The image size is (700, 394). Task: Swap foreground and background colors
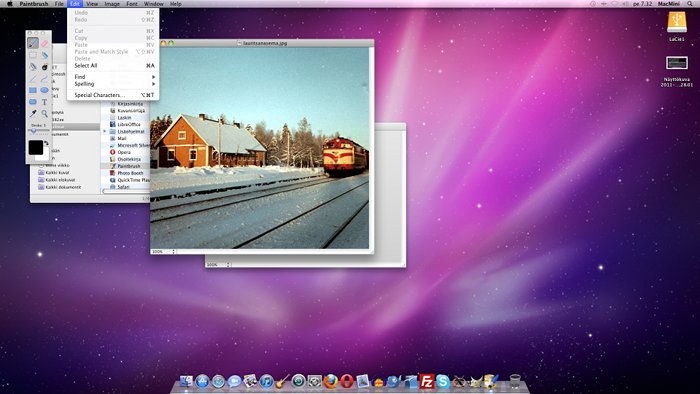[x=46, y=143]
